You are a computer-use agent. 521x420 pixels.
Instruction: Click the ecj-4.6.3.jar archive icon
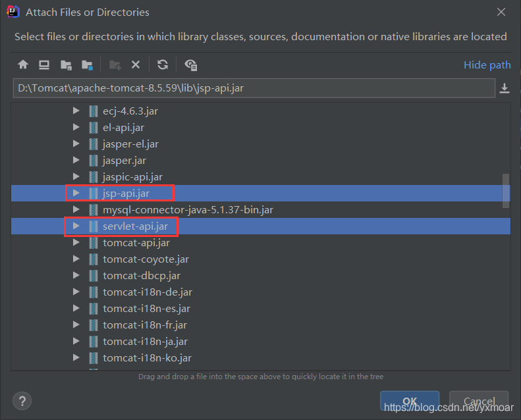(94, 111)
